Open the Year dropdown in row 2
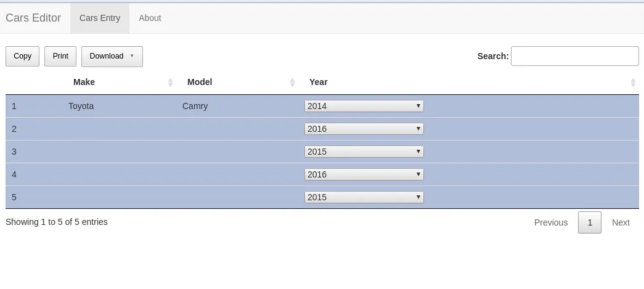Viewport: 644px width, 289px height. 364,129
